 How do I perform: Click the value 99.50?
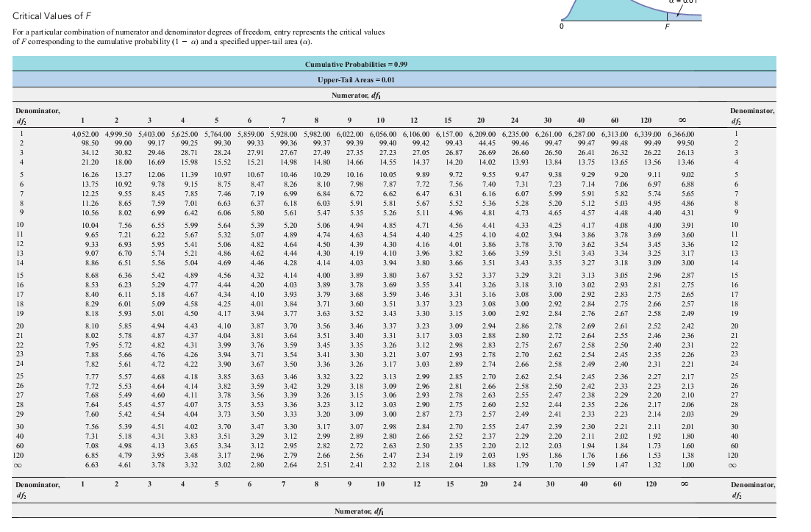click(686, 143)
